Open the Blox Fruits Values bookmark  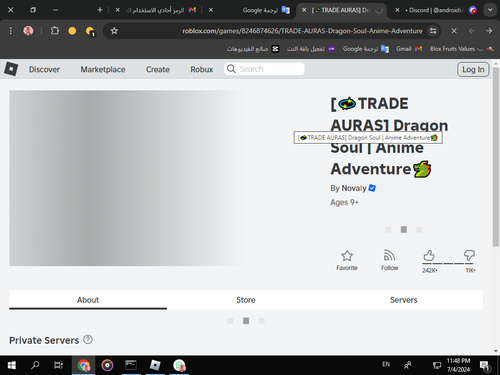tap(461, 49)
